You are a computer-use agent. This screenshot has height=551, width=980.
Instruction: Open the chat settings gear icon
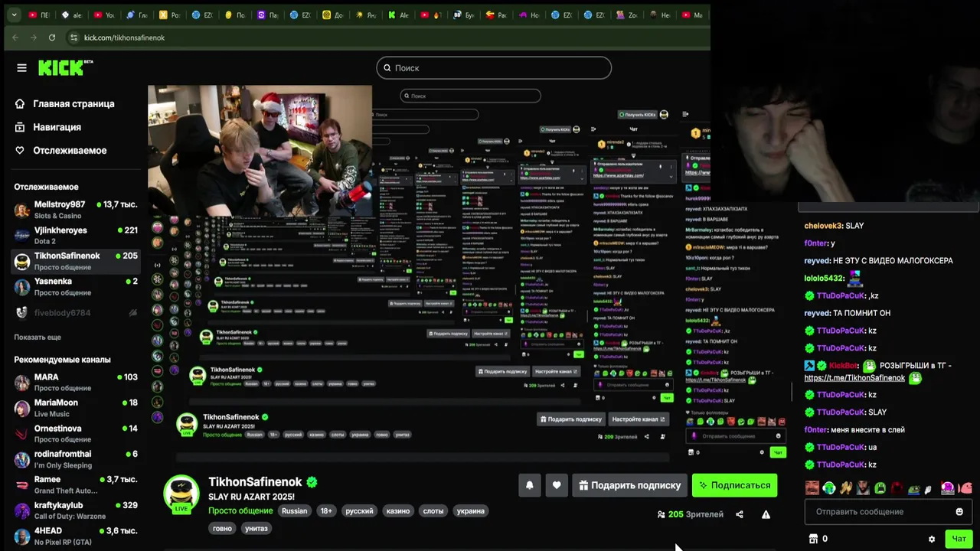(932, 539)
